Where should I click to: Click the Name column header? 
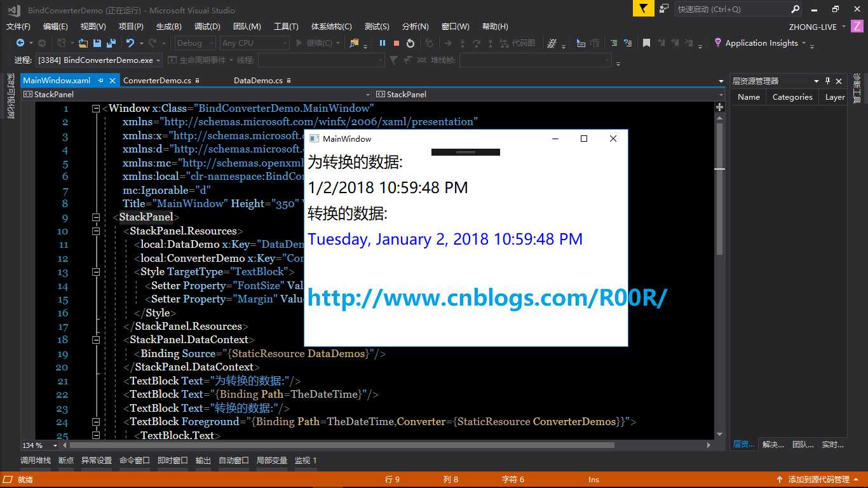coord(749,97)
